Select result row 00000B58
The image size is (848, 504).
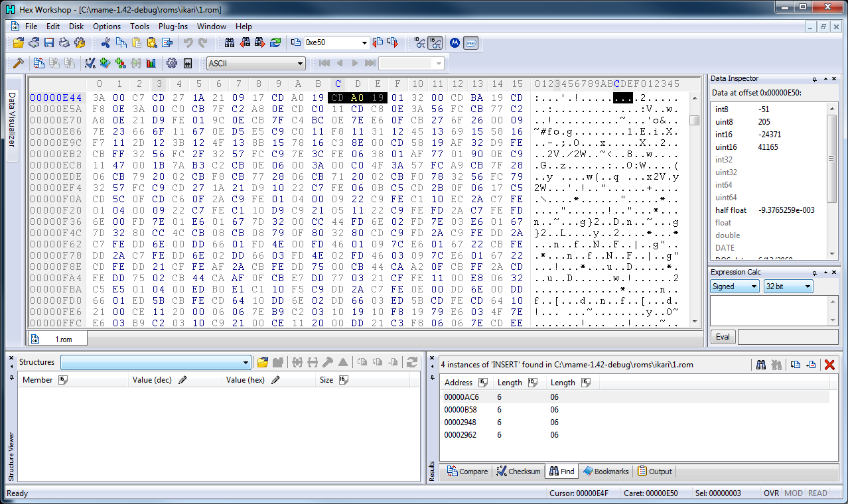pyautogui.click(x=634, y=409)
